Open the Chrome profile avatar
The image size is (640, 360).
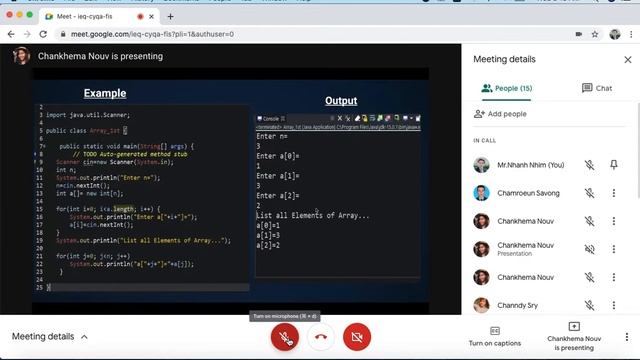(x=615, y=34)
